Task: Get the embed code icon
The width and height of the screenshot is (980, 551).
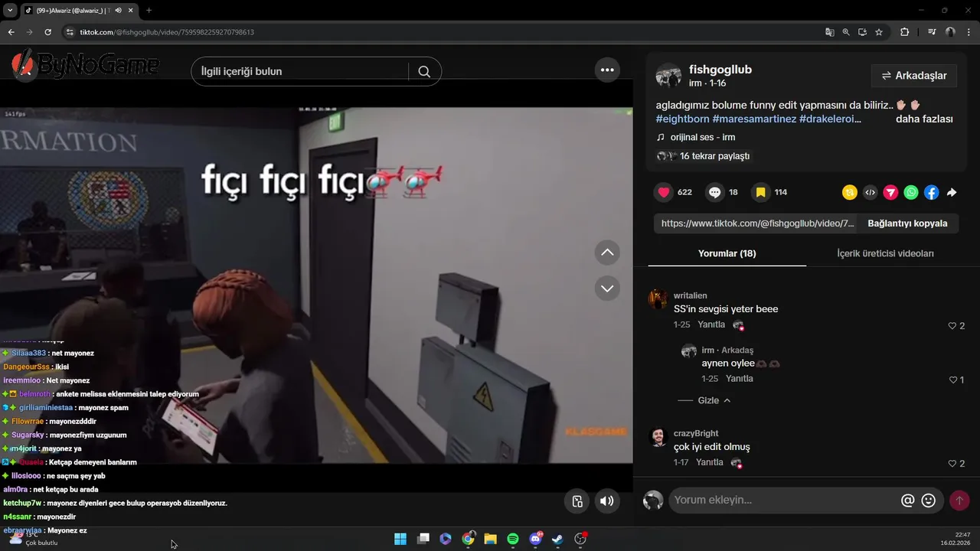Action: pos(870,193)
